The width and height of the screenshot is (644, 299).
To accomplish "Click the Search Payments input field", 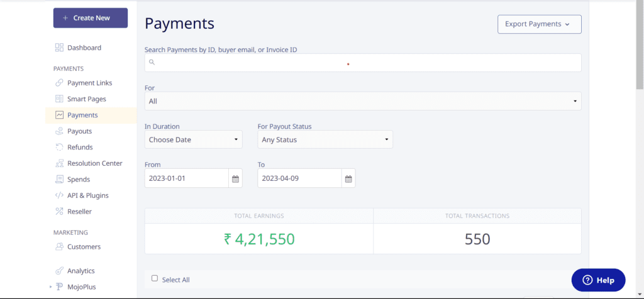I will 363,63.
